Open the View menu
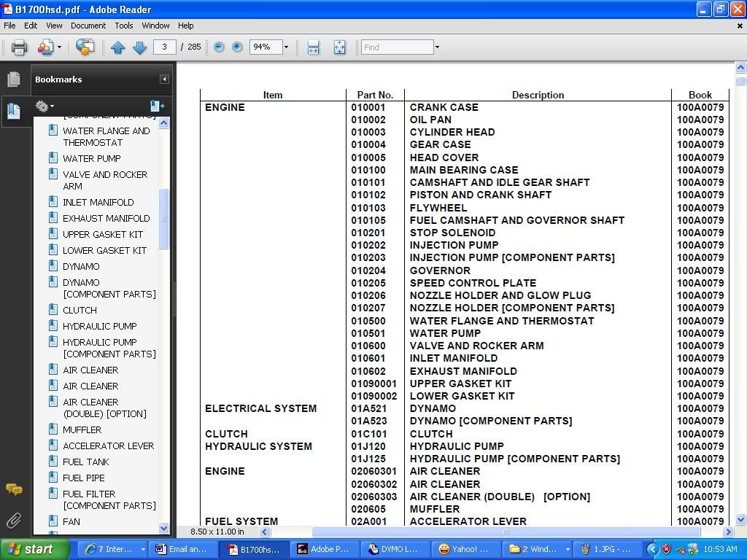Viewport: 747px width, 560px height. 54,26
